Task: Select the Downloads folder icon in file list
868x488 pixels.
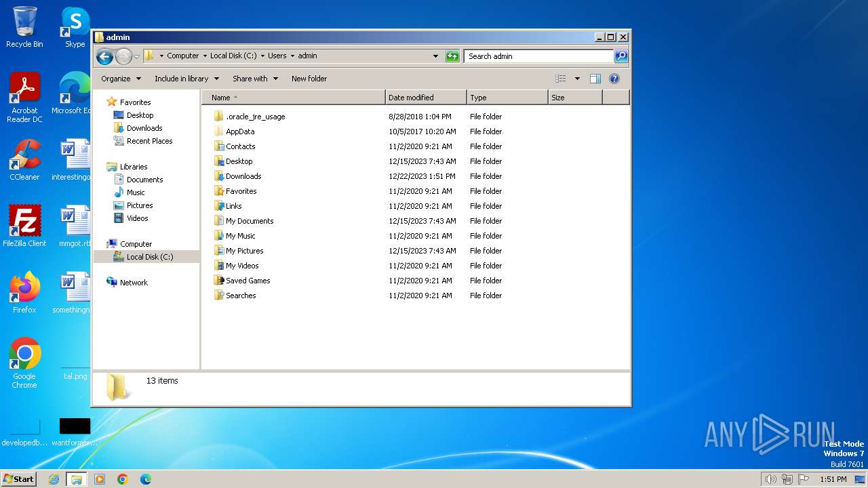Action: (218, 176)
